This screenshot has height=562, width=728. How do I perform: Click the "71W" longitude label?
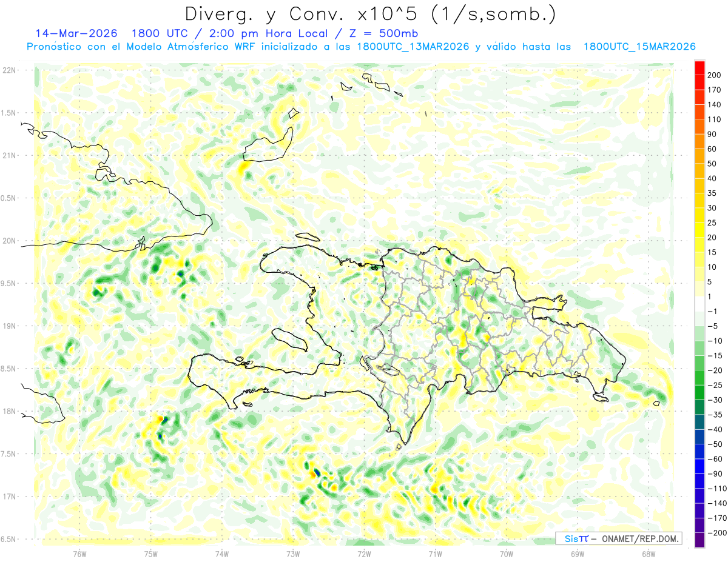(x=435, y=554)
